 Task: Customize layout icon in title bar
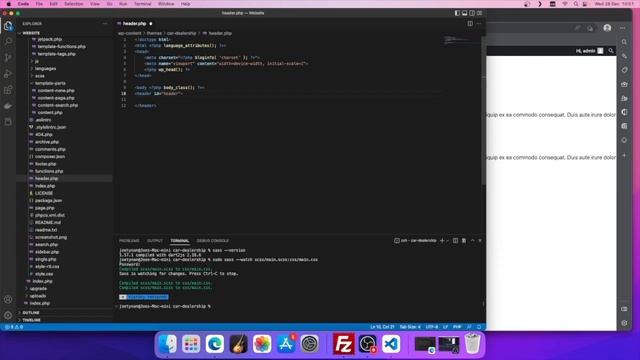tap(480, 13)
